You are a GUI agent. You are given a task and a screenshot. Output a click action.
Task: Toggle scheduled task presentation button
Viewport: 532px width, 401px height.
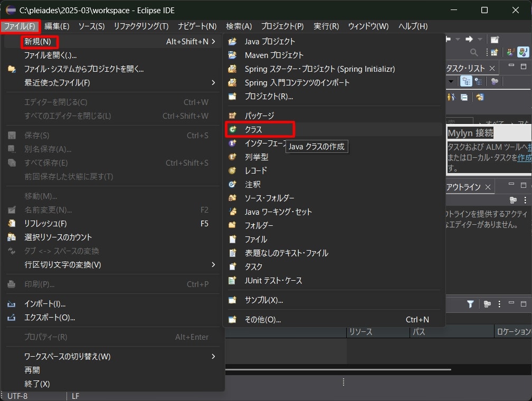click(478, 81)
